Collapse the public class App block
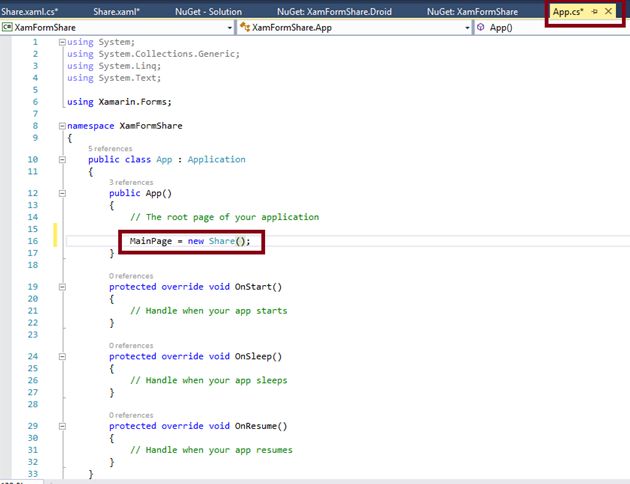 62,159
